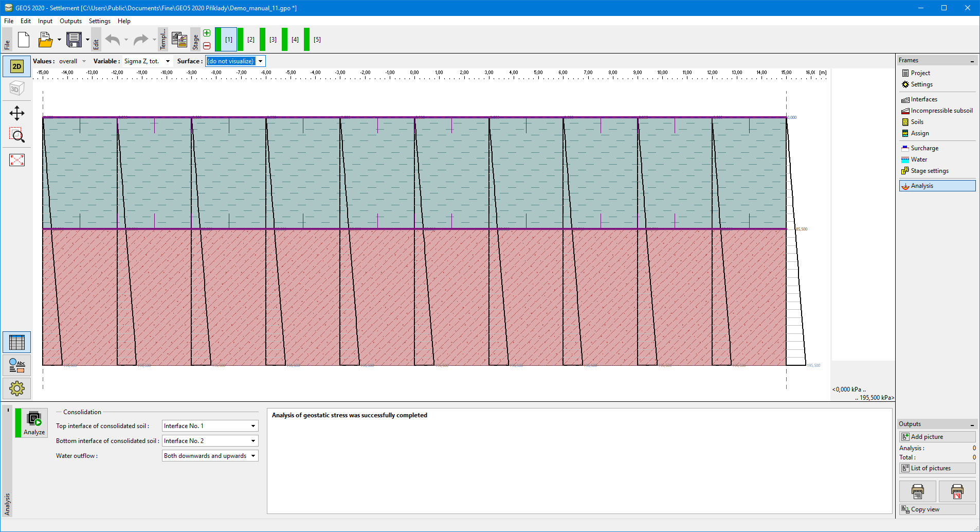Open the Outputs menu

point(70,21)
